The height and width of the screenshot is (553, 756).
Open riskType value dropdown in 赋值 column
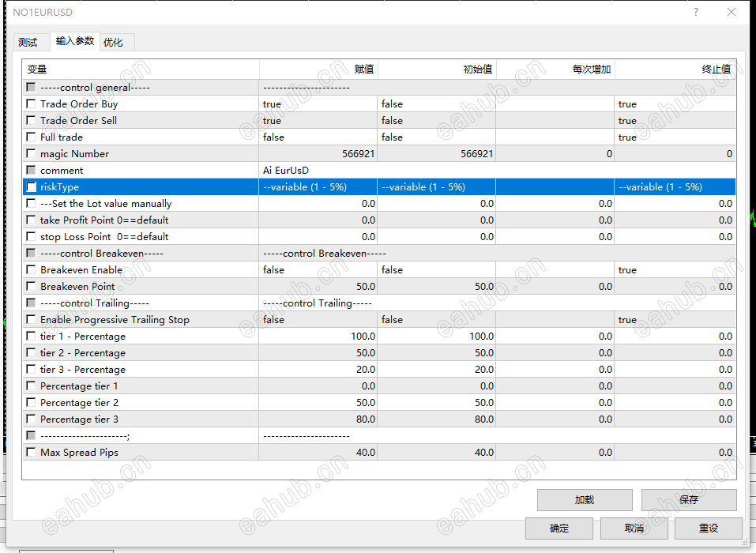(318, 187)
